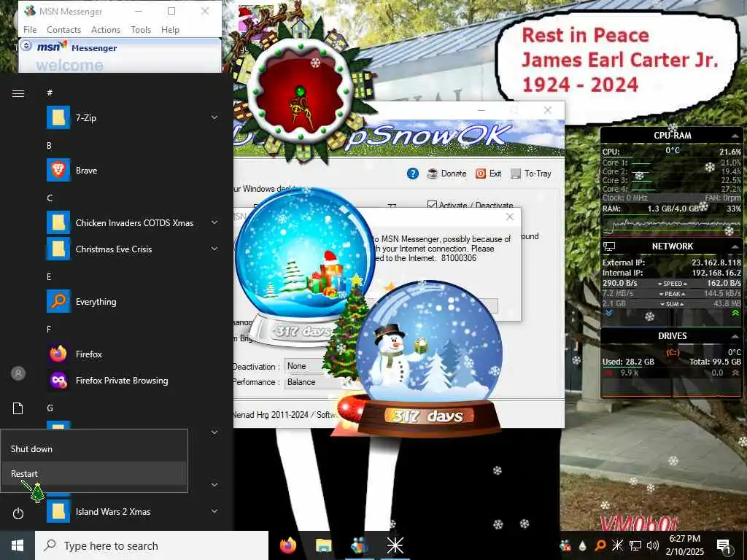Click the MSN Messenger tray icon
747x560 pixels.
[x=565, y=545]
